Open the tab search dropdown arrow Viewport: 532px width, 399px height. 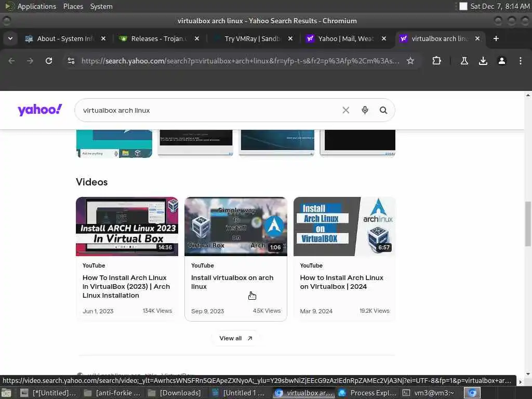tap(10, 38)
